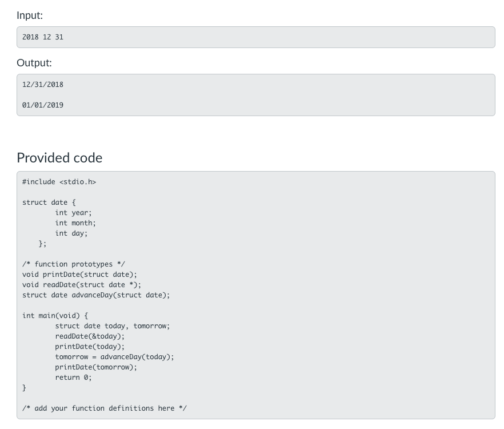The width and height of the screenshot is (504, 429).
Task: Click the Output label text
Action: click(34, 63)
